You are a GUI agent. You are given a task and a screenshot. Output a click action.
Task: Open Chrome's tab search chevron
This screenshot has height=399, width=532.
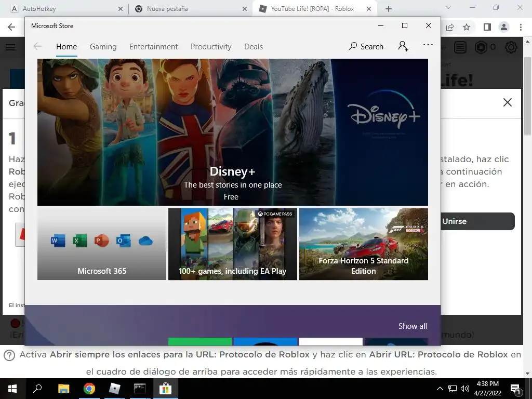448,7
